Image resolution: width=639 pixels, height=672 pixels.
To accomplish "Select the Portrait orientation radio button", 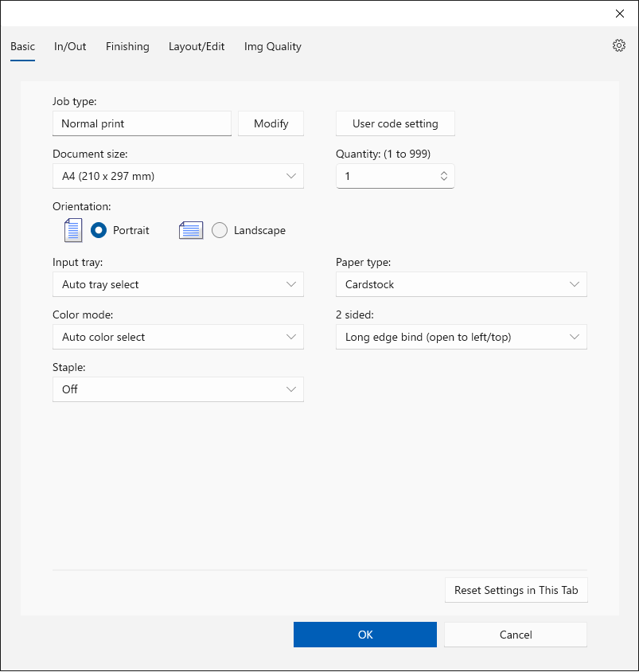I will 99,230.
